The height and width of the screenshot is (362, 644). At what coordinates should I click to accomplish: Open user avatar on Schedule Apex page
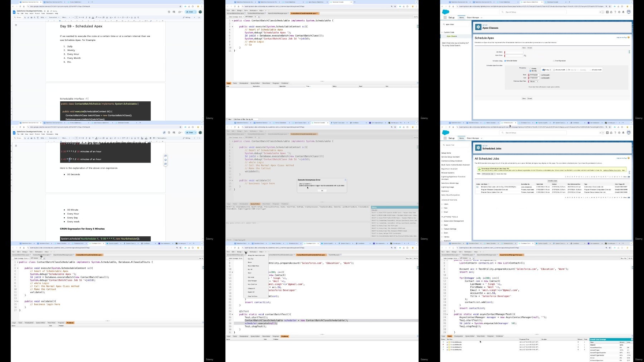coord(629,12)
